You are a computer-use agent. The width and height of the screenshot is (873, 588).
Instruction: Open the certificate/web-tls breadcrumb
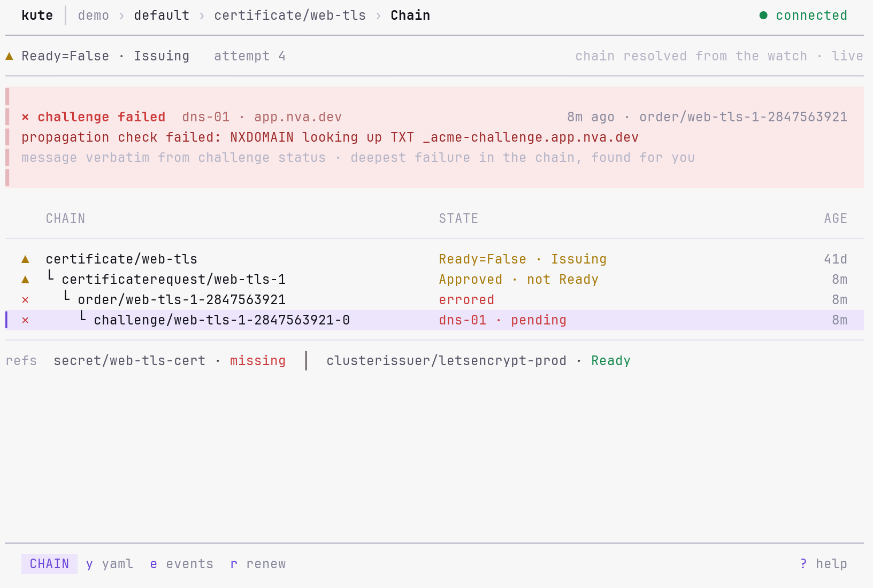coord(290,16)
